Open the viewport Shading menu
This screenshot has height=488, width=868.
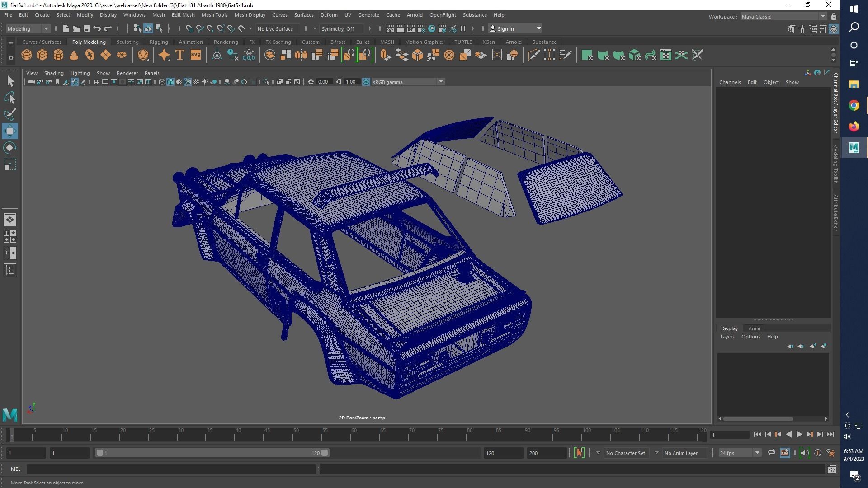(54, 73)
